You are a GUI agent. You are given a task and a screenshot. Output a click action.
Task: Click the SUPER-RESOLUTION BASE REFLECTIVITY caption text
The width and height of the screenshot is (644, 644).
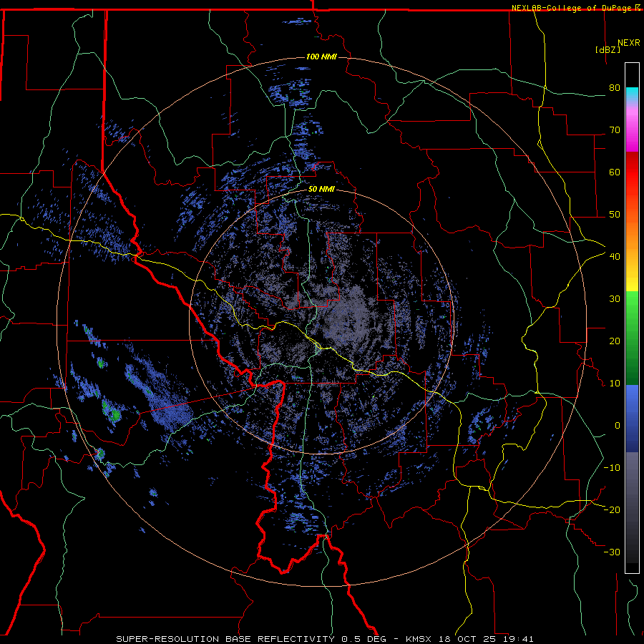coord(225,639)
